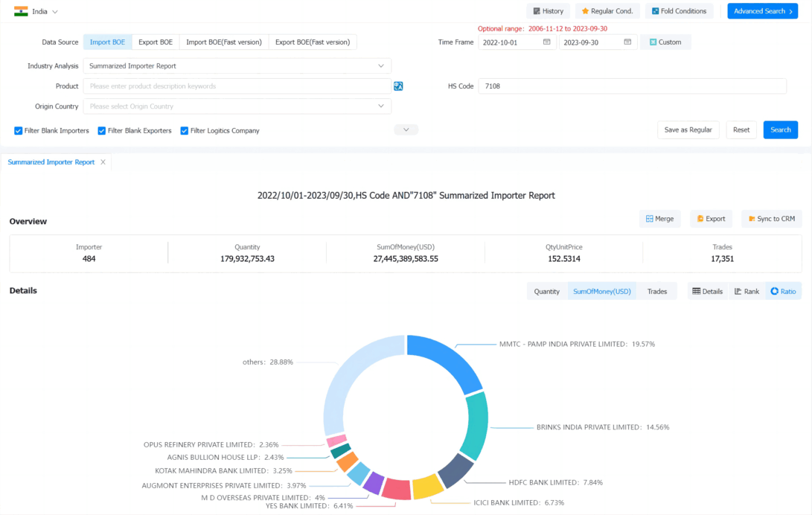812x515 pixels.
Task: Select the Export BOE data source
Action: click(x=156, y=42)
